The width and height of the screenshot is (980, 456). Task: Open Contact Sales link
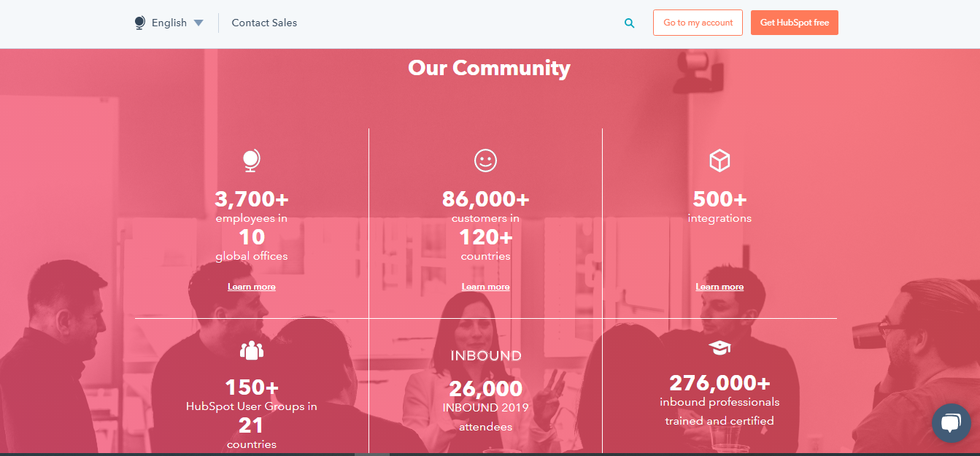[264, 23]
